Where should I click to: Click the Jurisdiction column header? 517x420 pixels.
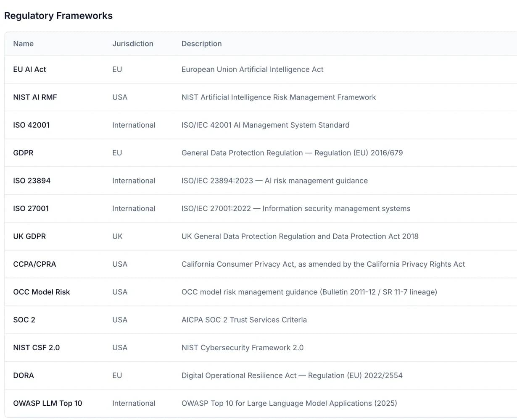coord(133,44)
